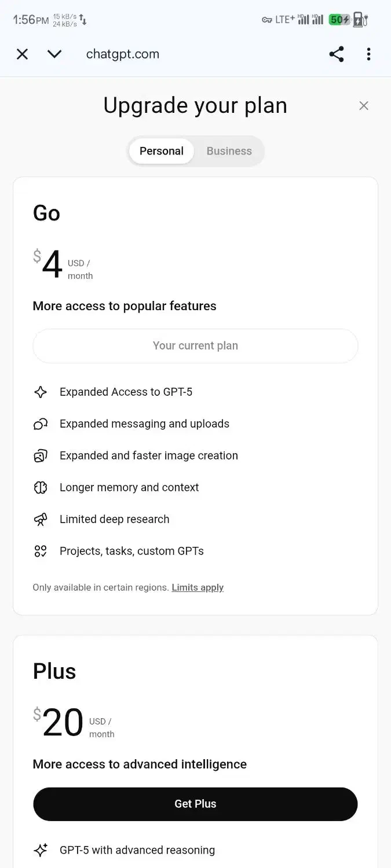391x868 pixels.
Task: Tap the chatgpt.com address text
Action: (123, 54)
